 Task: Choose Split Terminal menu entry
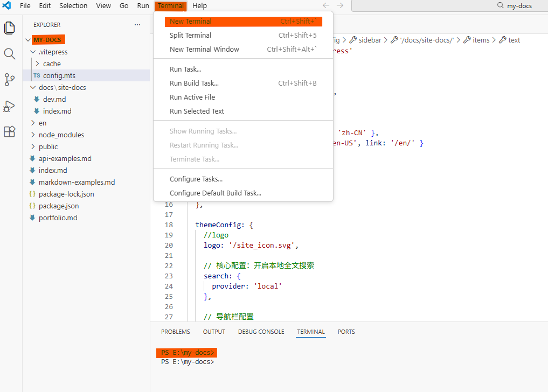190,36
